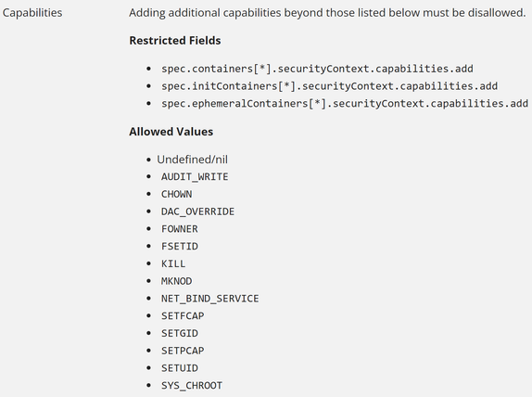Click the SETUID capability value
532x397 pixels.
(180, 368)
